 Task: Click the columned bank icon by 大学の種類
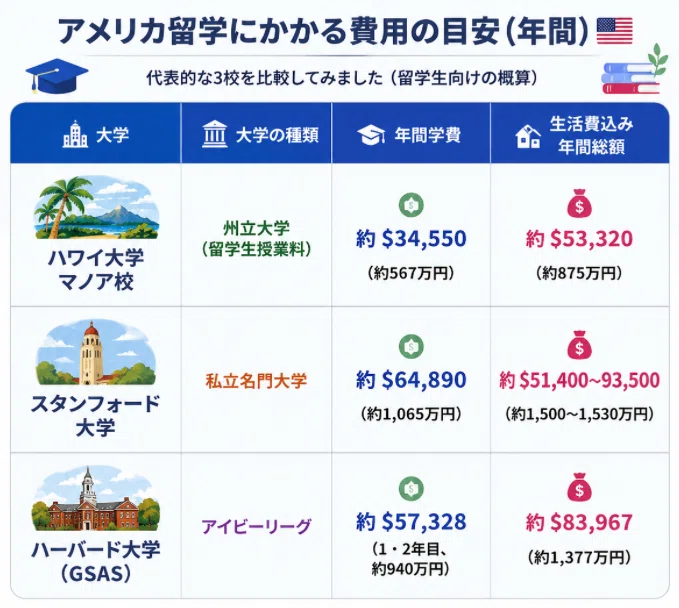click(x=214, y=134)
